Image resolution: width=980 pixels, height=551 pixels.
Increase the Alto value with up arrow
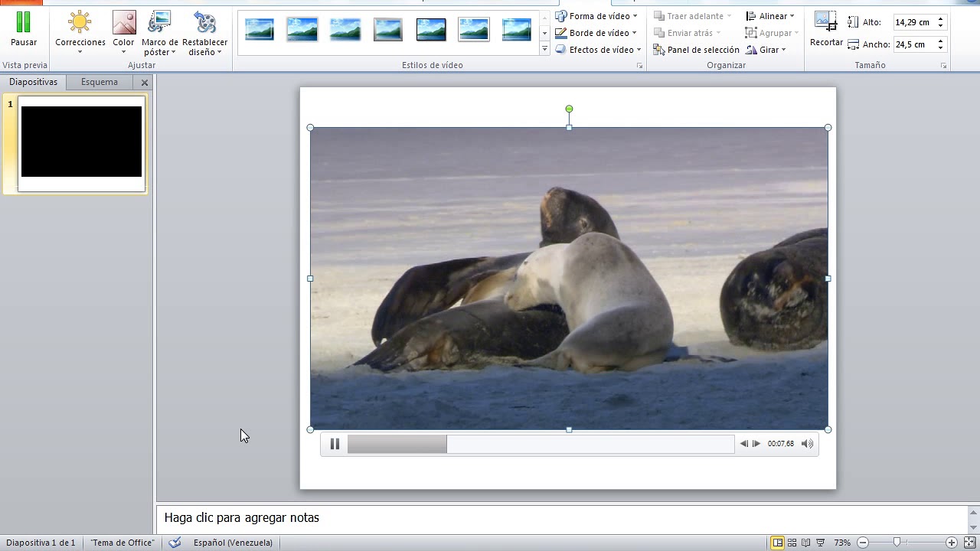pyautogui.click(x=941, y=19)
